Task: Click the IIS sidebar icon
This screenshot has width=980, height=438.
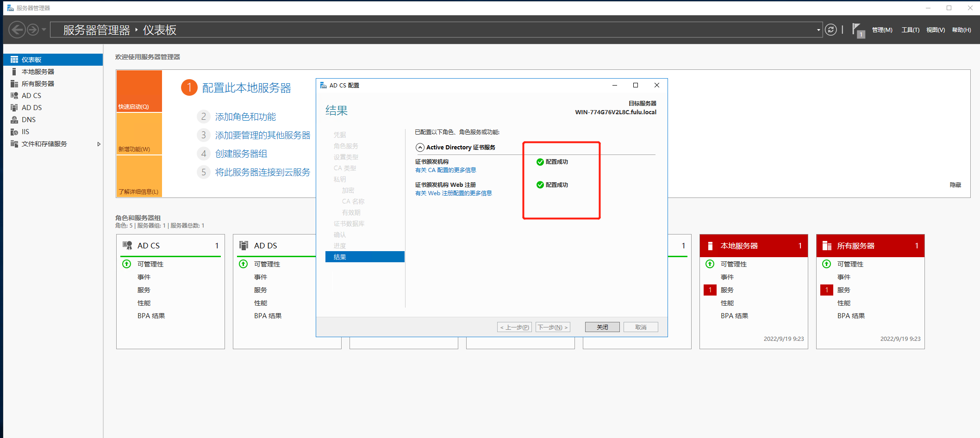Action: point(14,132)
